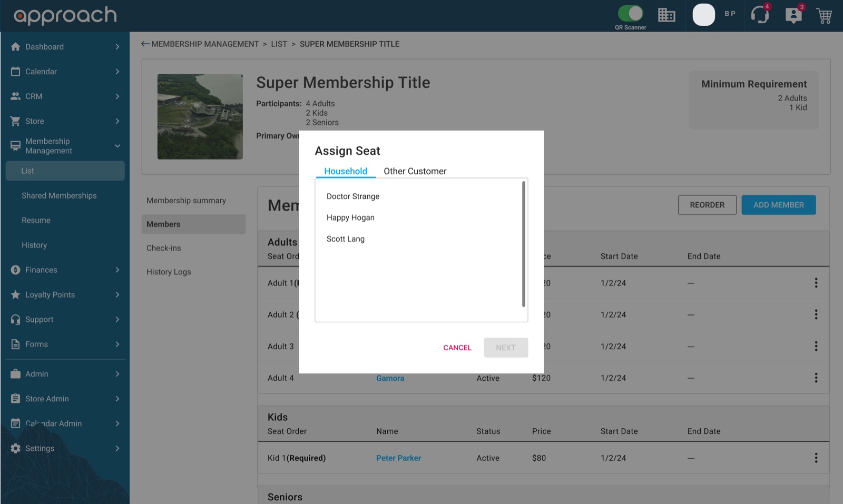Click the ADD MEMBER button

(x=778, y=205)
